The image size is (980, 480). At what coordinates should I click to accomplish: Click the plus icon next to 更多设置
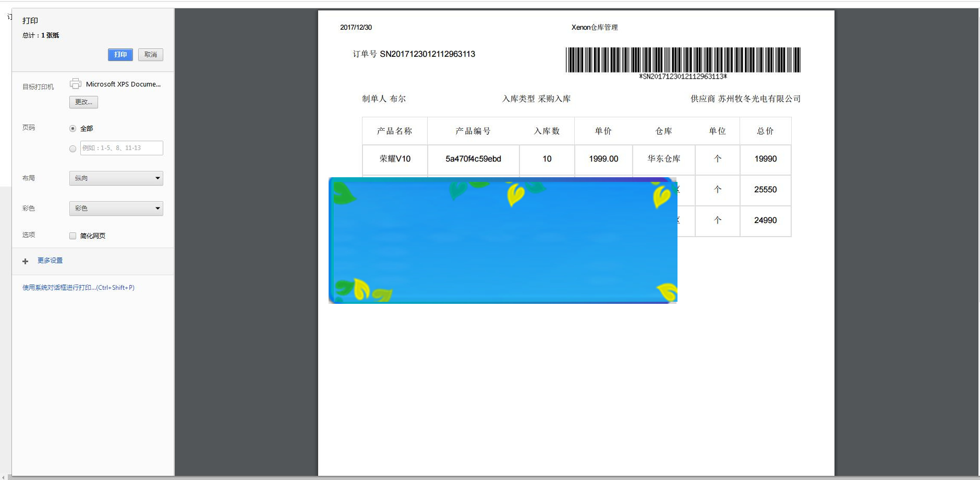coord(25,261)
